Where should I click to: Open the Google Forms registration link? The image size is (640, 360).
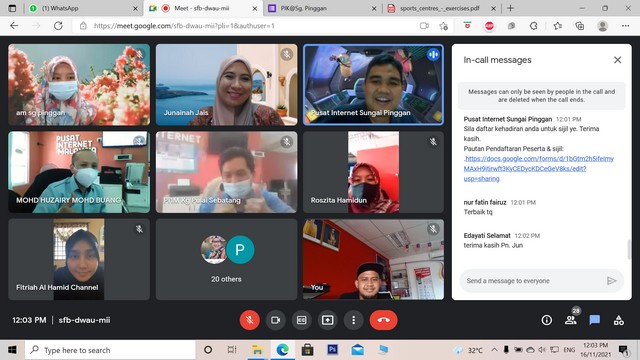[539, 169]
